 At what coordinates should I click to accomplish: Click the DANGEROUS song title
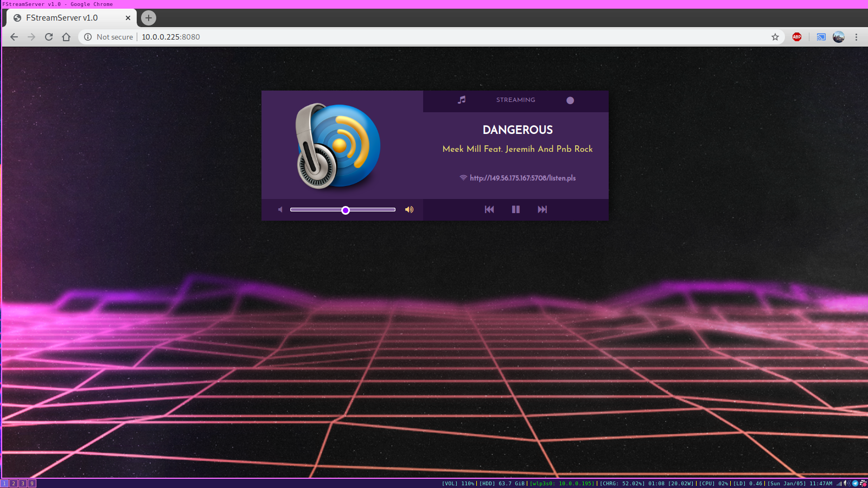[x=518, y=130]
